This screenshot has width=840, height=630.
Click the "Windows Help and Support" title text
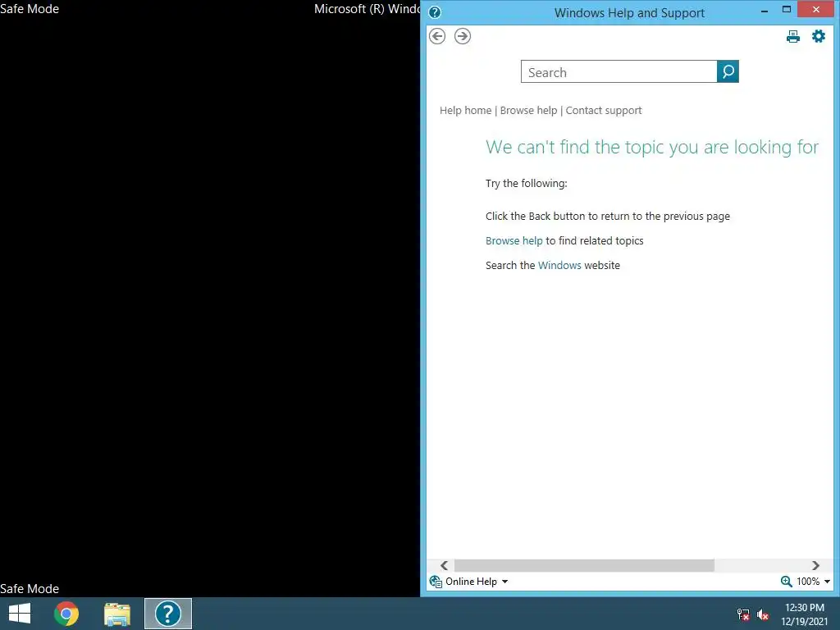coord(629,13)
